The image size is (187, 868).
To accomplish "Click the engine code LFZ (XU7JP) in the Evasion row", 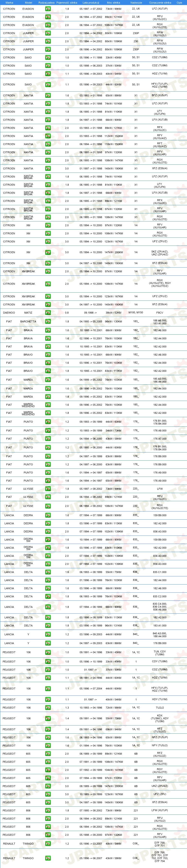I will 160,9.
